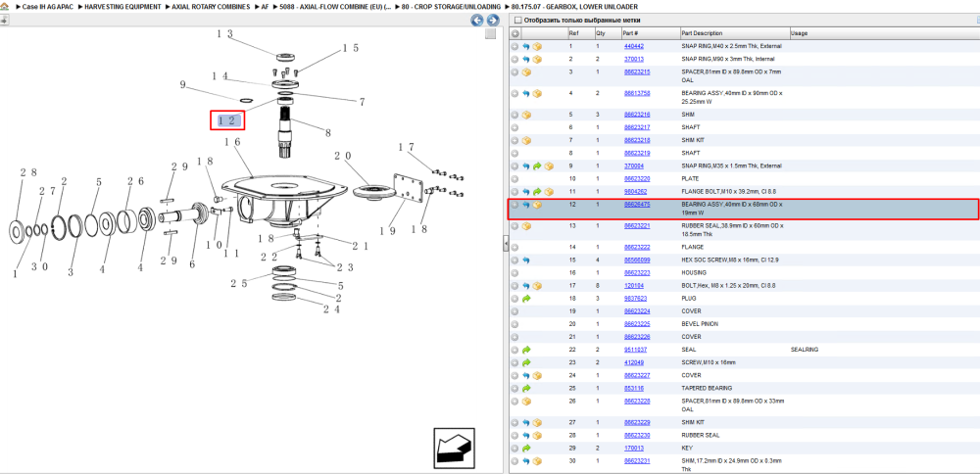The height and width of the screenshot is (474, 980).
Task: Open part number link 440442
Action: (x=634, y=47)
